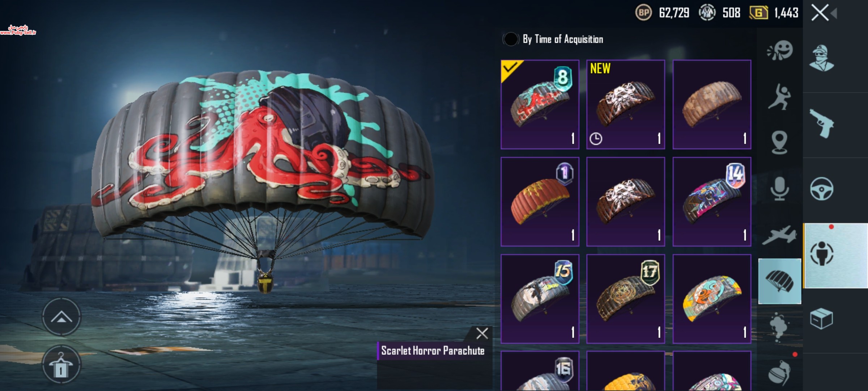This screenshot has height=391, width=868.
Task: Open the location pin category icon
Action: pos(779,143)
